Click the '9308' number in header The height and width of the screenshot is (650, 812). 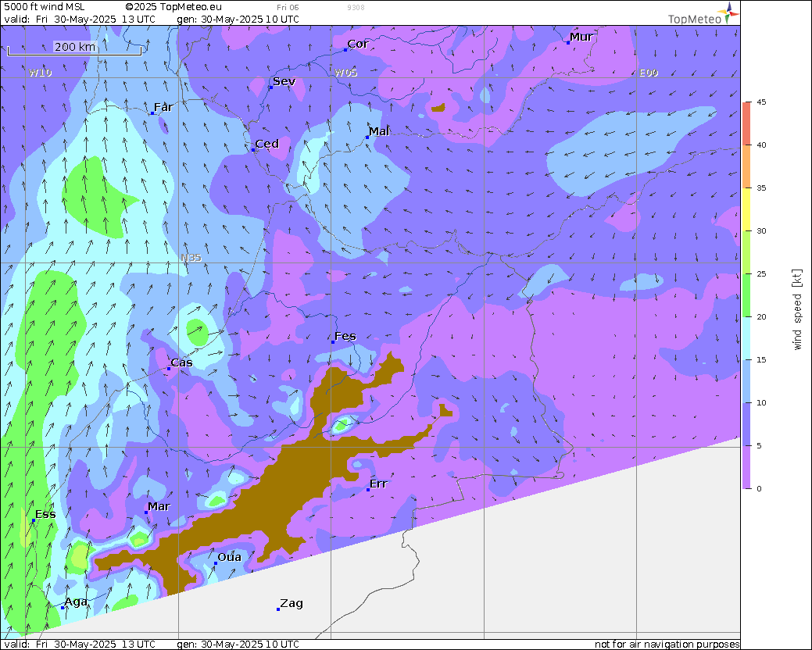[x=356, y=7]
